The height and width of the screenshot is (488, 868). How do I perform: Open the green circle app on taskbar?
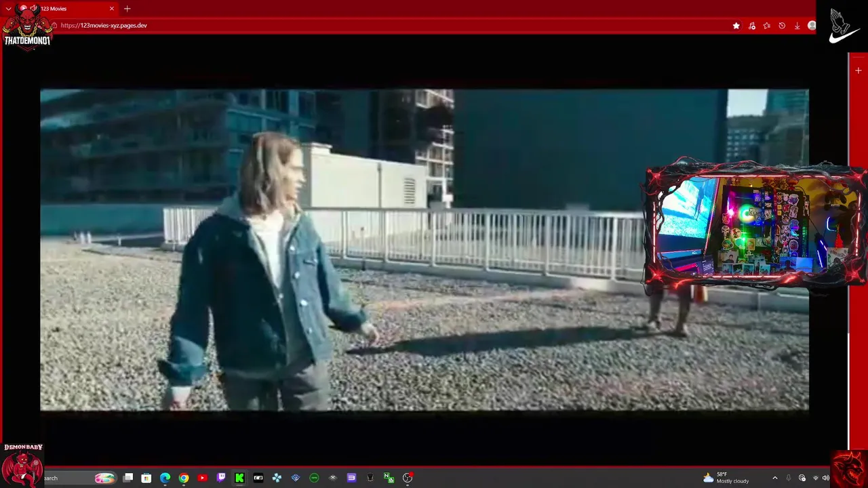point(314,478)
